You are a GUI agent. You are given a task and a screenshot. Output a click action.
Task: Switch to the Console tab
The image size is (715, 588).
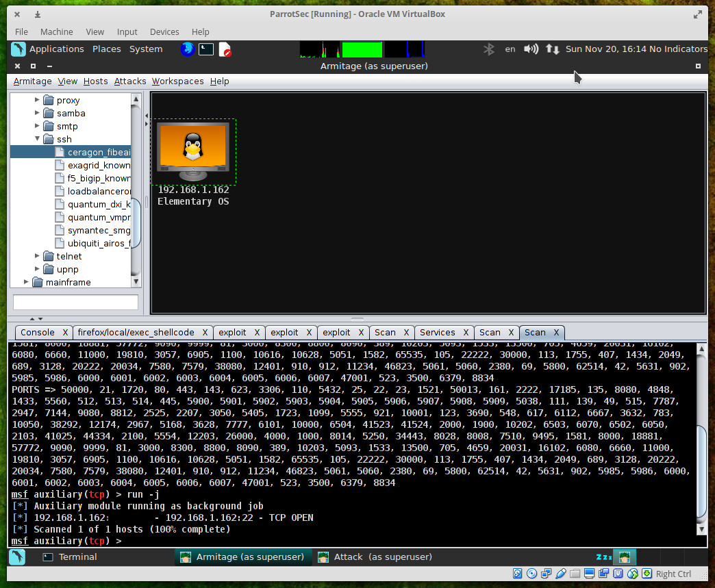[x=38, y=332]
